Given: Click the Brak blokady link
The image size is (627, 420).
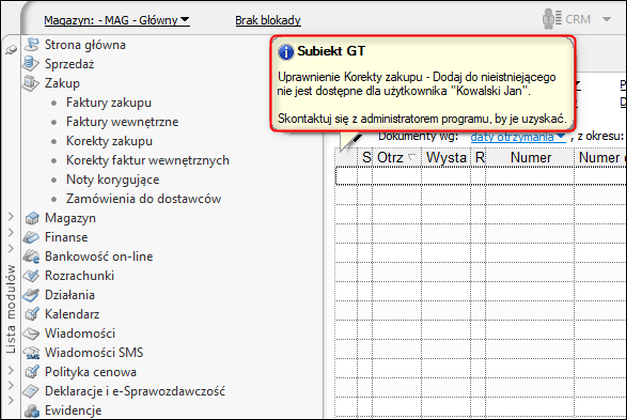Looking at the screenshot, I should tap(268, 20).
